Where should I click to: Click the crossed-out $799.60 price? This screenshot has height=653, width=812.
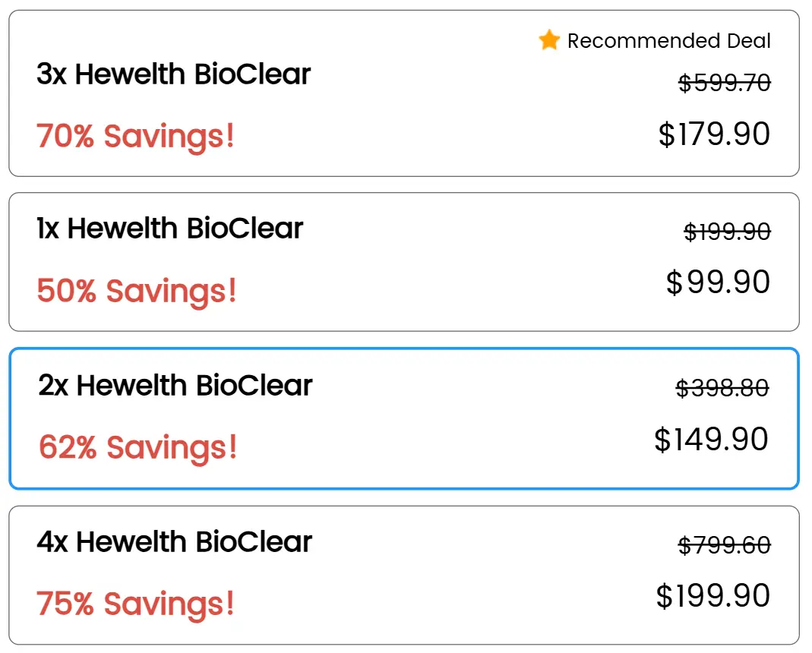725,545
